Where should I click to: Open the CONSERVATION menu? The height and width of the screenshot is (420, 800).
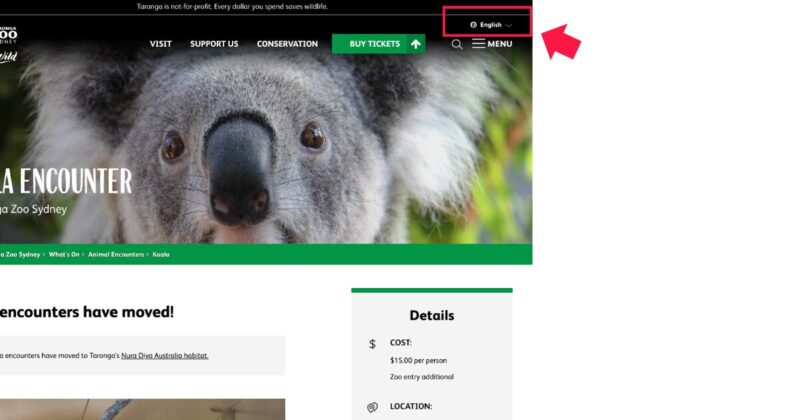[x=287, y=44]
